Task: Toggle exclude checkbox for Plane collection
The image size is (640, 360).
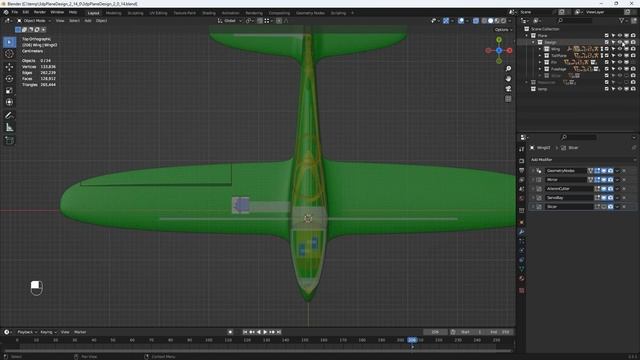Action: (607, 36)
